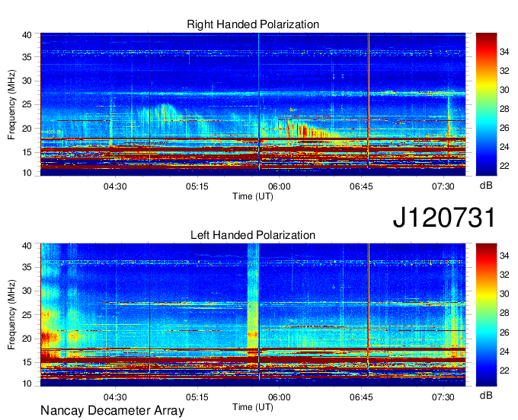Click the "34" label on Left Handed colorbar
Viewport: 518px width, 420px height.
(504, 256)
